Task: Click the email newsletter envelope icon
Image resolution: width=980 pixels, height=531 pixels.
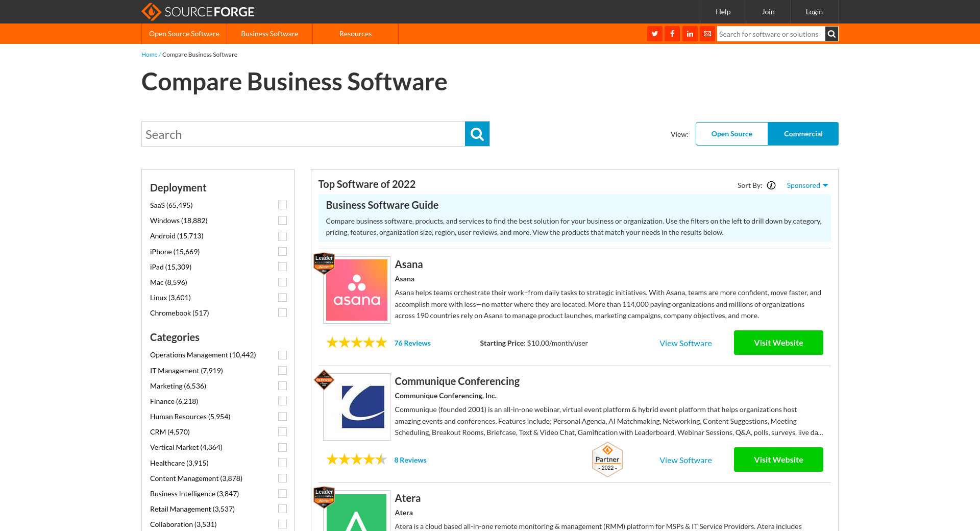Action: 707,34
